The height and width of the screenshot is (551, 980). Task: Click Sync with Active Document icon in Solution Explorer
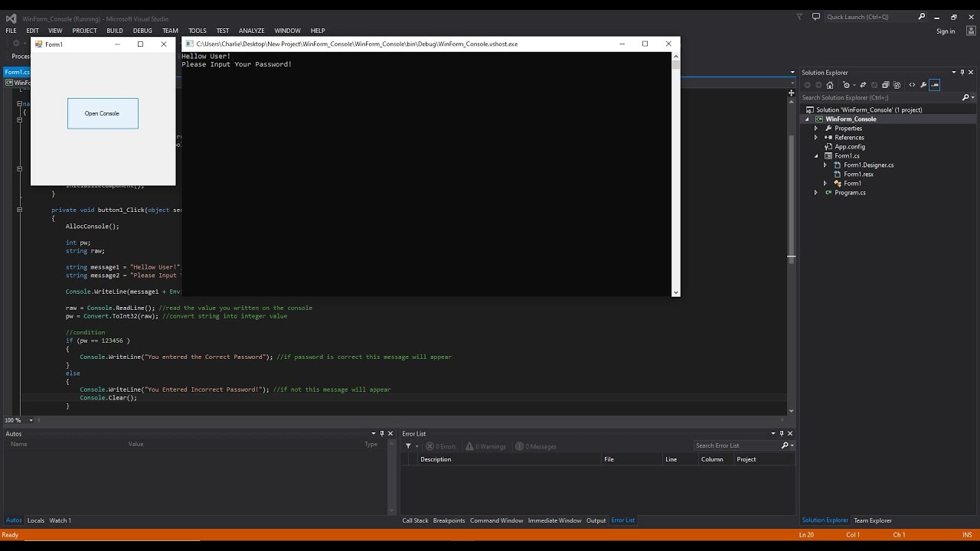click(x=863, y=85)
